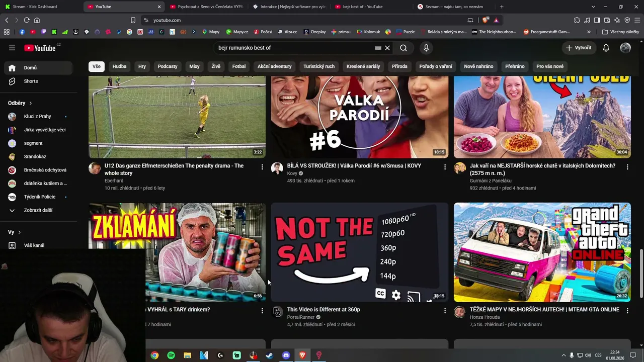Open the PortalRunner channel name
Screen dimensions: 644x362
(301, 317)
